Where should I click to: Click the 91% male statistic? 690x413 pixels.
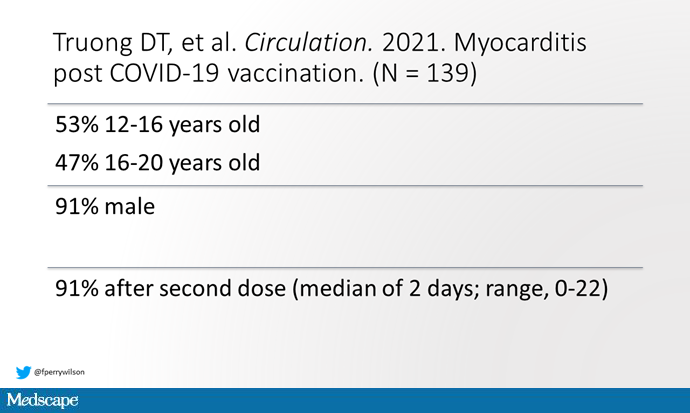pyautogui.click(x=105, y=206)
